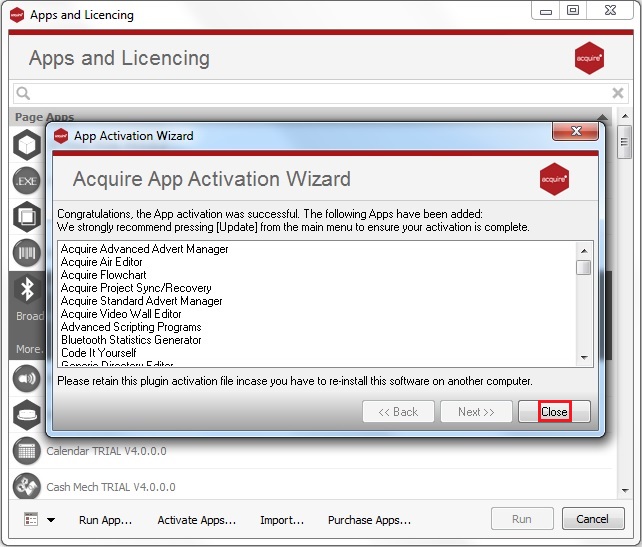Image resolution: width=642 pixels, height=547 pixels.
Task: Open the view mode dropdown arrow
Action: pos(51,520)
